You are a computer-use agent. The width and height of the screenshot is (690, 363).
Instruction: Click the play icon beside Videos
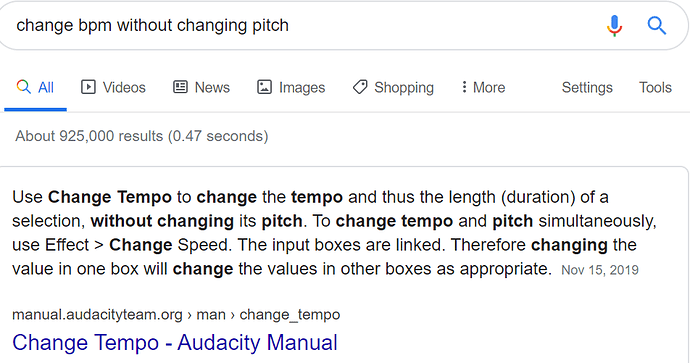pos(88,87)
